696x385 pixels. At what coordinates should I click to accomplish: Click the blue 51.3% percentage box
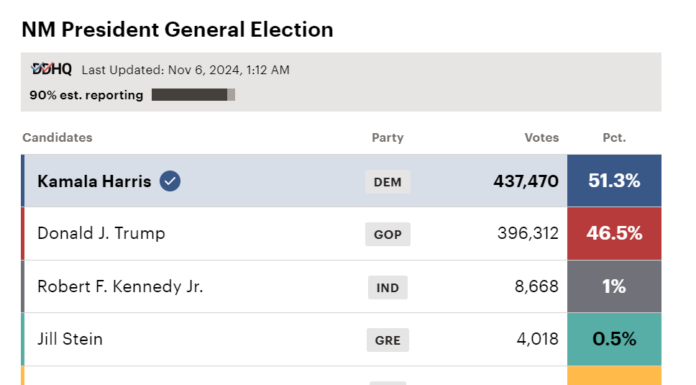[614, 181]
